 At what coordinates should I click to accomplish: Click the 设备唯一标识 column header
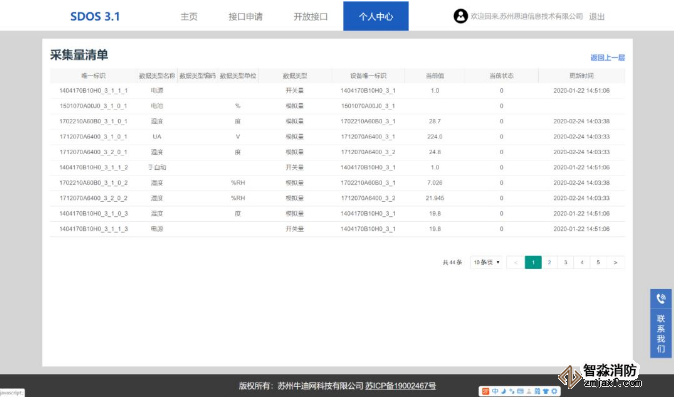pos(368,76)
